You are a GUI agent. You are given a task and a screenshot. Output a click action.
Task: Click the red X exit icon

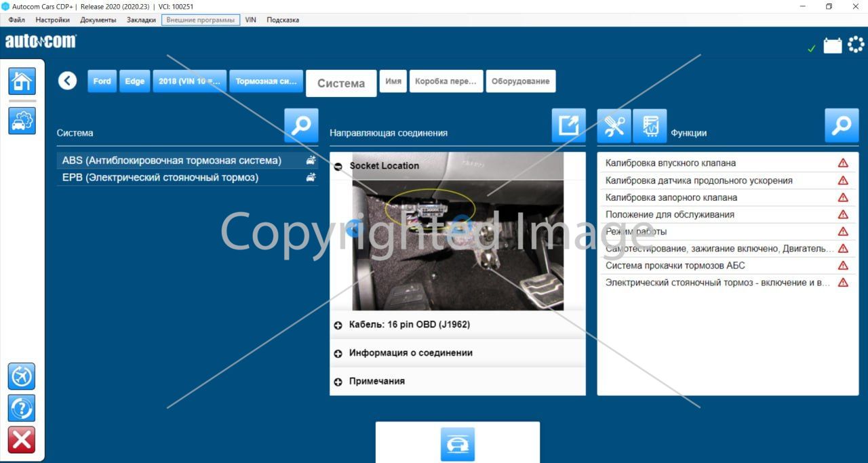coord(22,441)
